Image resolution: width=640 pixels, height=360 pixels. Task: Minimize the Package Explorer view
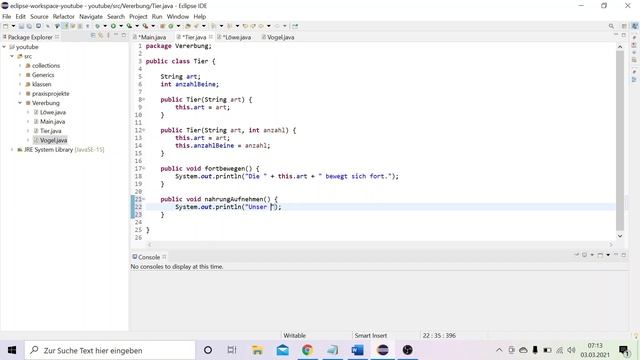click(116, 36)
